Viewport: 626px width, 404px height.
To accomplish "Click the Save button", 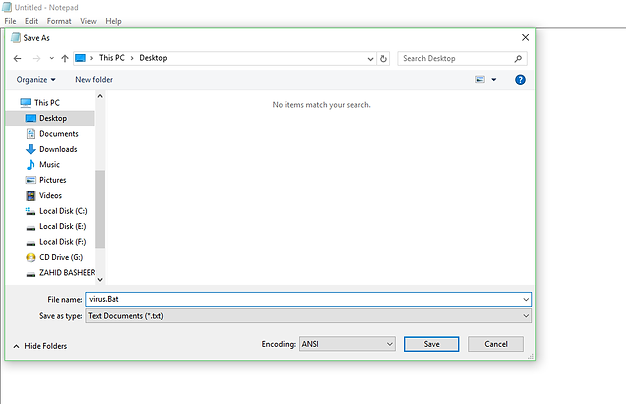I will click(x=432, y=344).
